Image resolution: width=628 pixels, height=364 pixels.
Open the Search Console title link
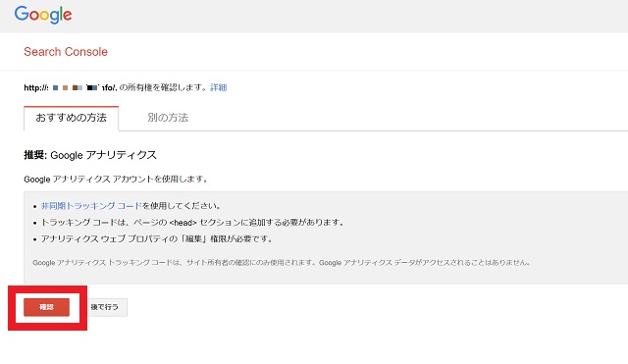coord(66,52)
